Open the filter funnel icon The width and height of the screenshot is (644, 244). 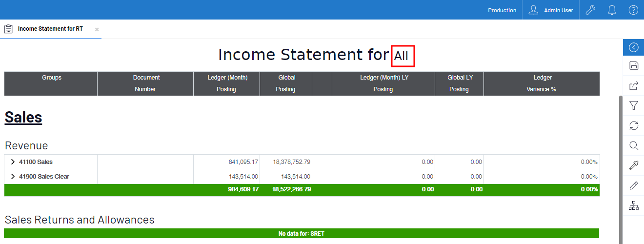[x=633, y=105]
